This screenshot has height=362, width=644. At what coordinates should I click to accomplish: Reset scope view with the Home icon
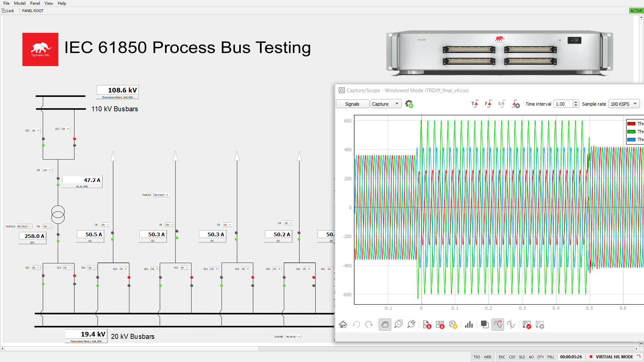(x=343, y=324)
